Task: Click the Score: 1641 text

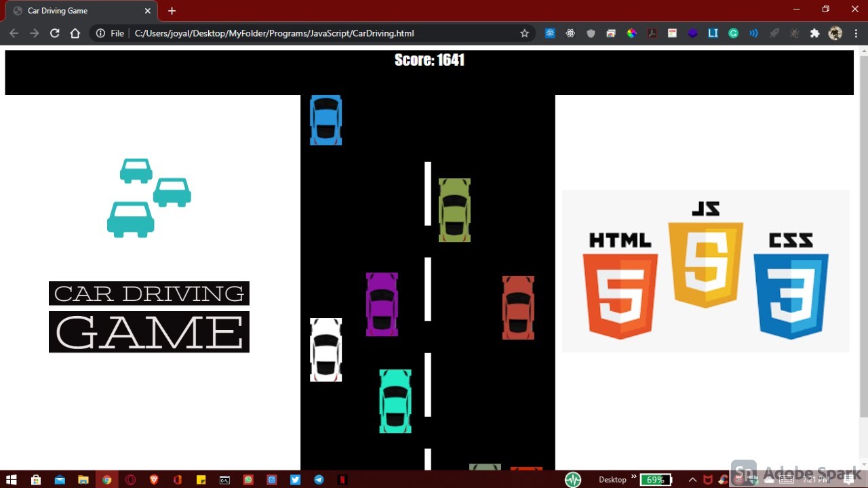Action: coord(429,60)
